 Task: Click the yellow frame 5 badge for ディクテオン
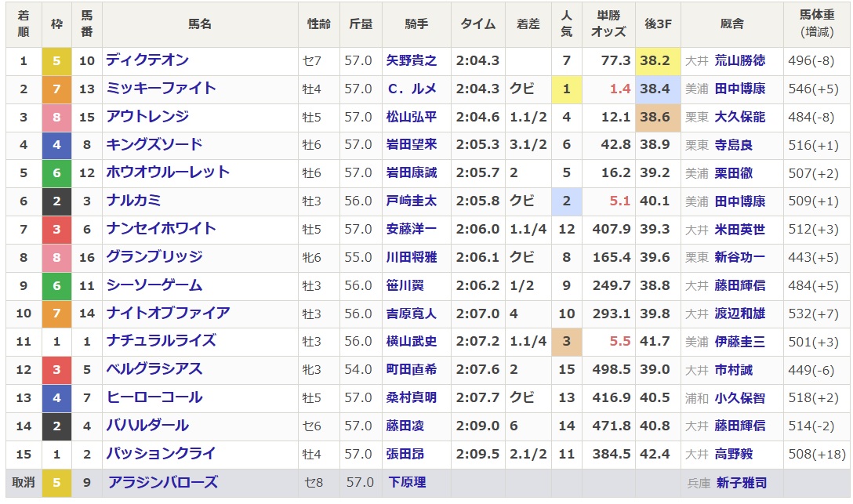[x=56, y=60]
